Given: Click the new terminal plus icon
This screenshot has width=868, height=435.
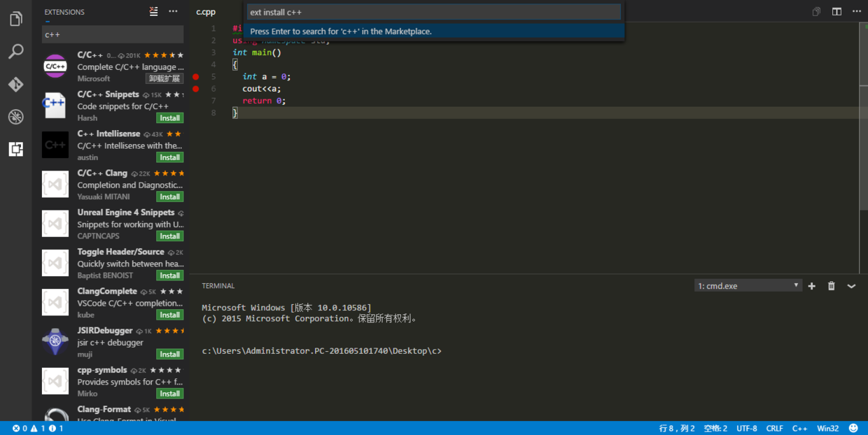Looking at the screenshot, I should [x=812, y=286].
